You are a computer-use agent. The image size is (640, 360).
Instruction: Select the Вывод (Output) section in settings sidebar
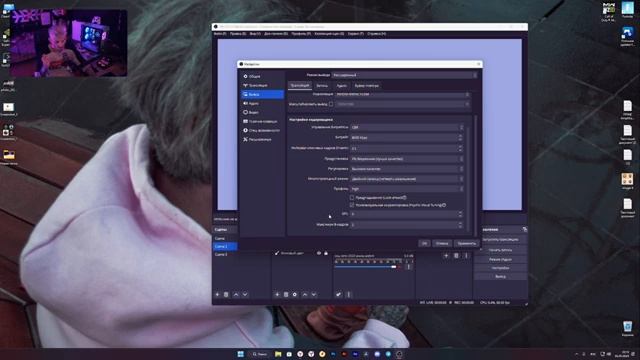coord(262,94)
